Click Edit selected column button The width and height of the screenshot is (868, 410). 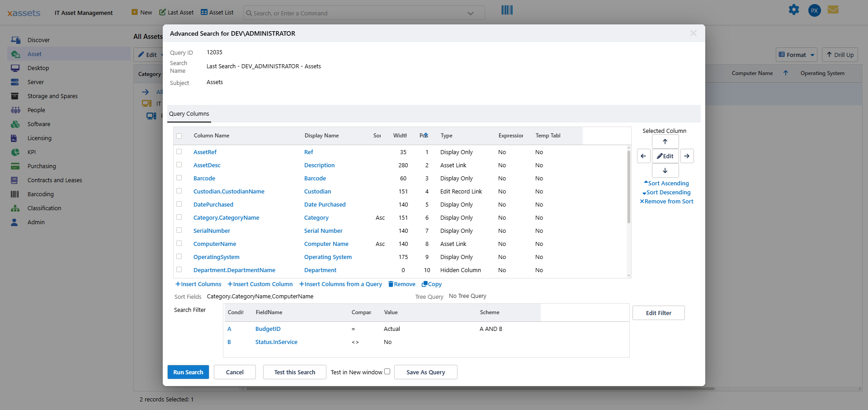click(x=665, y=156)
